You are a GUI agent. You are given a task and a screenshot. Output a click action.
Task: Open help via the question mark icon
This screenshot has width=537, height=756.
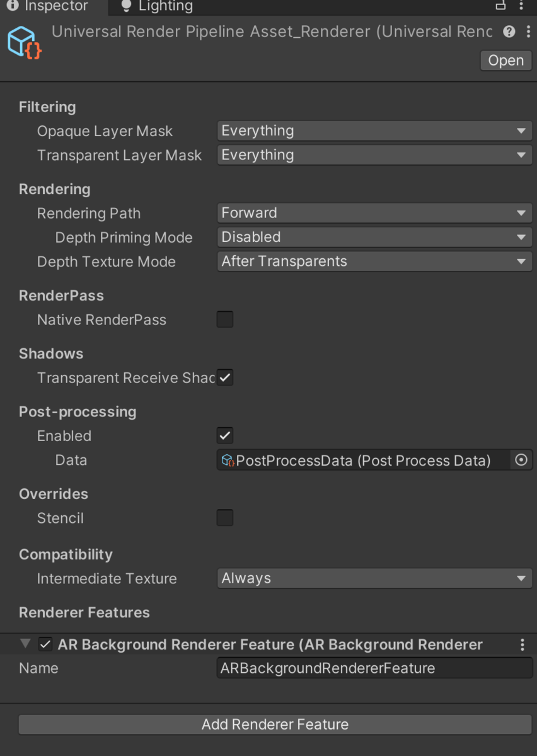pyautogui.click(x=509, y=31)
